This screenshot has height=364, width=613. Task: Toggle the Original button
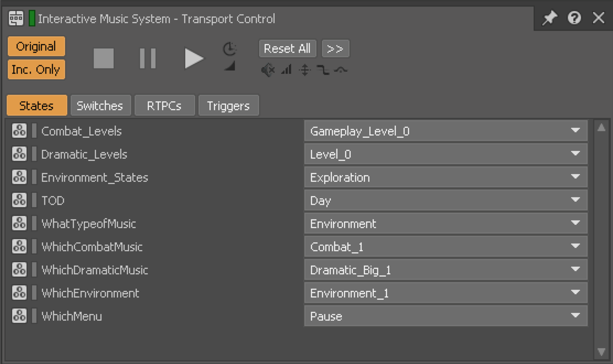(36, 46)
